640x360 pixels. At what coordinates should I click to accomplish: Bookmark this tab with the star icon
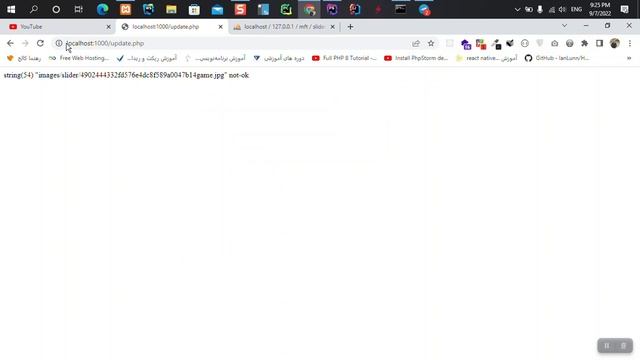coord(431,43)
